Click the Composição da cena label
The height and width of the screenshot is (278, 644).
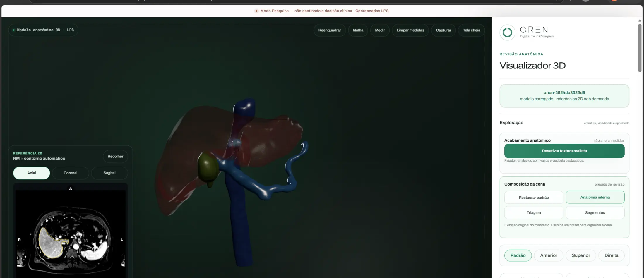pyautogui.click(x=525, y=184)
